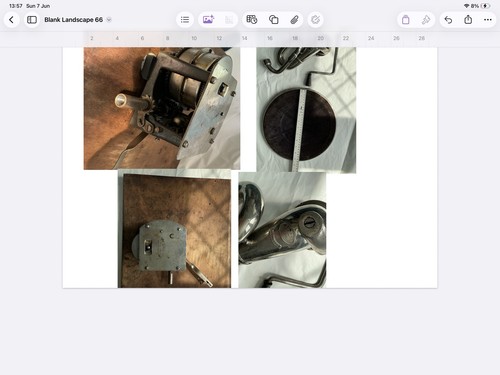
Task: Add a shape with the shapes icon
Action: coord(273,20)
